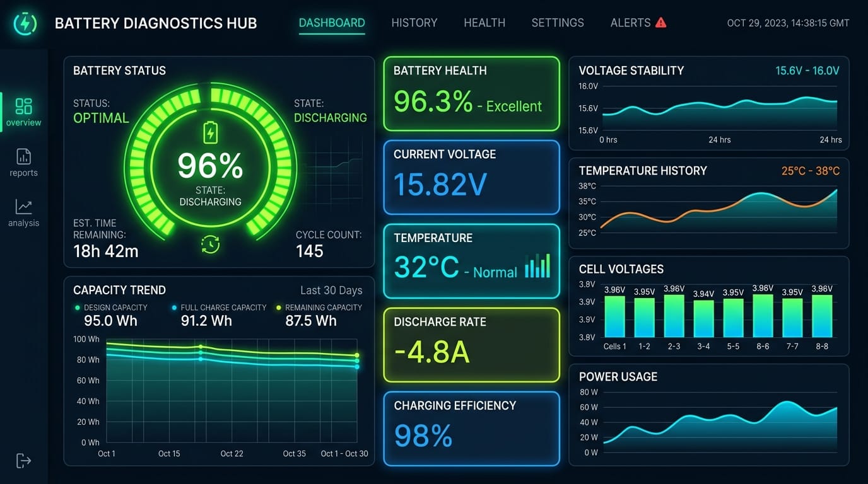Click the cycle count value 145
The height and width of the screenshot is (484, 868).
pyautogui.click(x=310, y=251)
